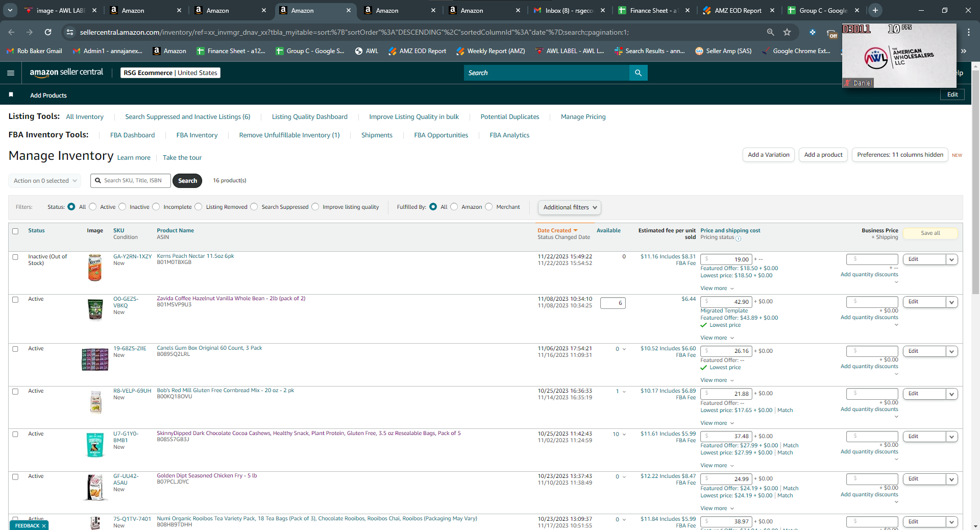
Task: Bookmark this page with the star icon
Action: click(x=787, y=32)
